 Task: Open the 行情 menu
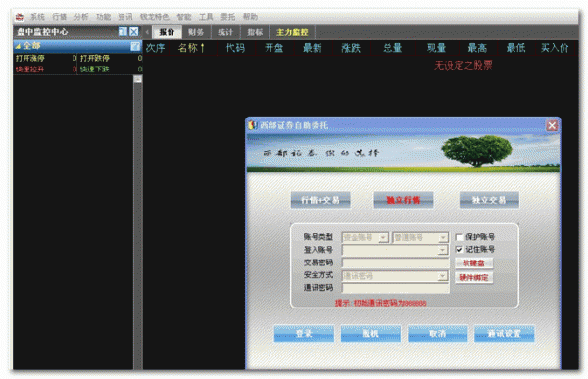click(59, 17)
